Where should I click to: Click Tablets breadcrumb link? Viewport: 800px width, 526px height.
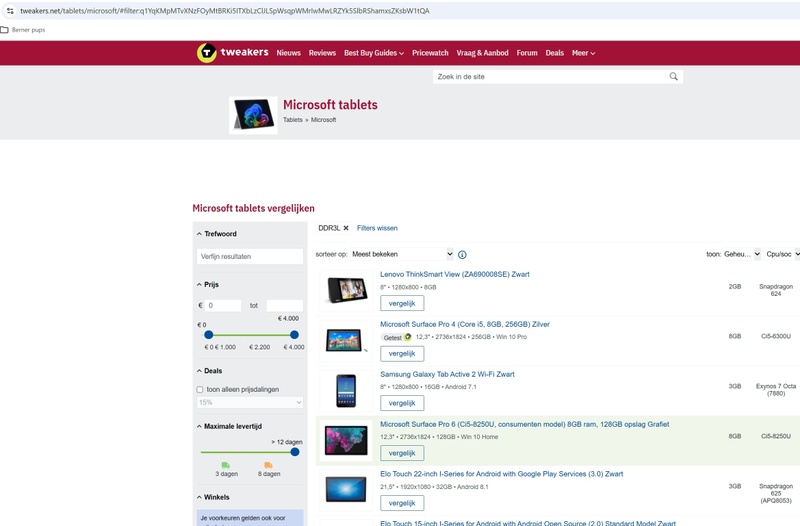293,120
